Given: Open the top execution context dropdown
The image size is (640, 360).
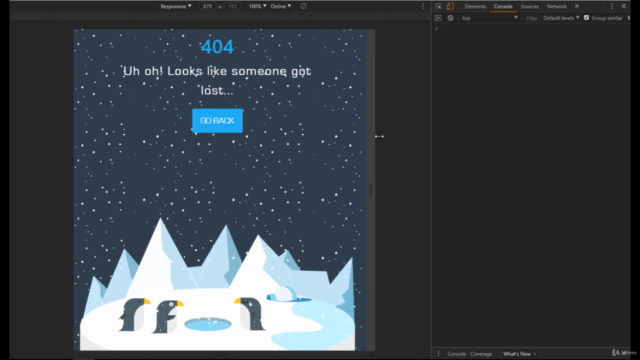Looking at the screenshot, I should click(x=489, y=18).
